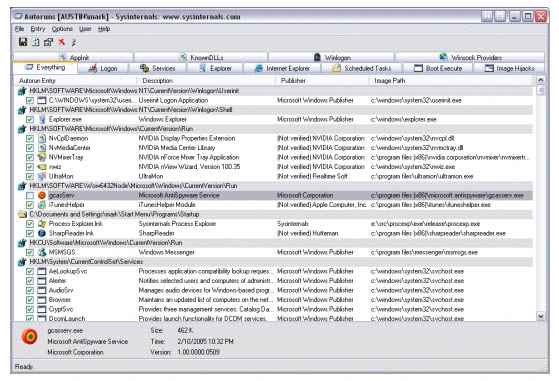Viewport: 559px width, 381px height.
Task: Uncheck the MSMSGS entry checkbox
Action: (x=30, y=252)
